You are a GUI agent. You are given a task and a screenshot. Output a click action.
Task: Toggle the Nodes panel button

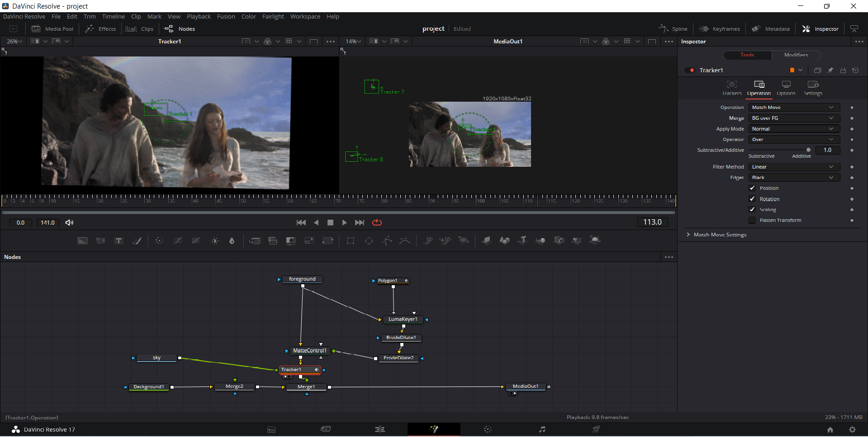[x=180, y=28]
